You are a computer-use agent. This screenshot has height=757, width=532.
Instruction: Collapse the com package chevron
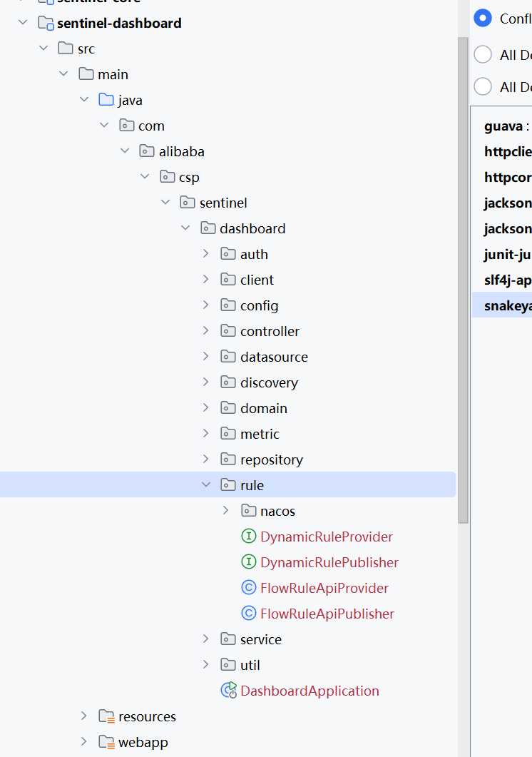pyautogui.click(x=104, y=125)
